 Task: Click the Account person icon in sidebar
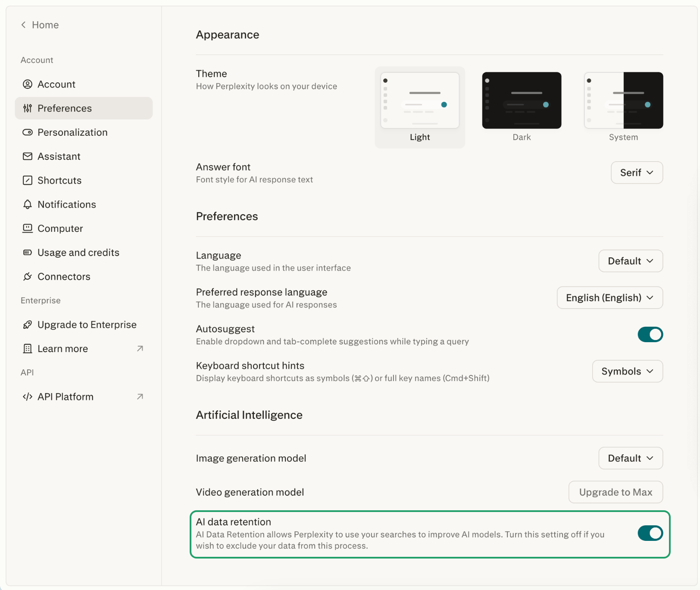pyautogui.click(x=28, y=84)
